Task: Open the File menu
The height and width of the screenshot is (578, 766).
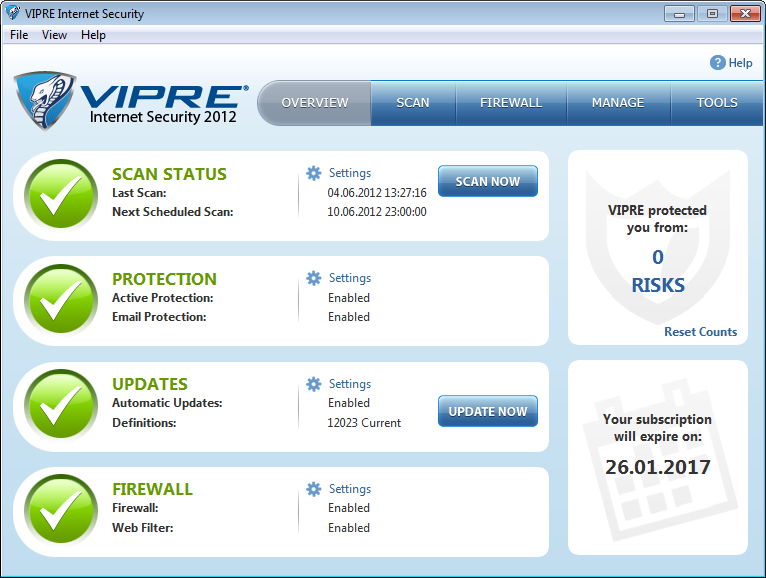Action: coord(19,35)
